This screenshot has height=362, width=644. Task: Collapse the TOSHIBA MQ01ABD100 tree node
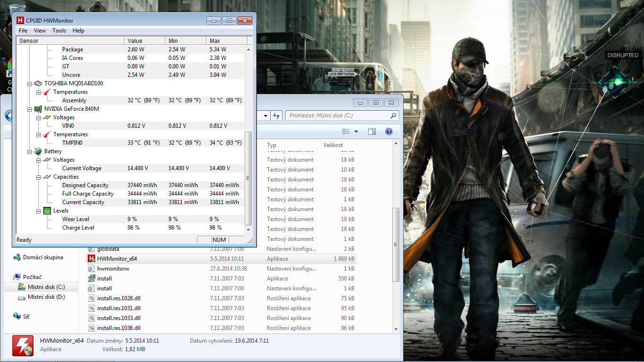point(29,83)
